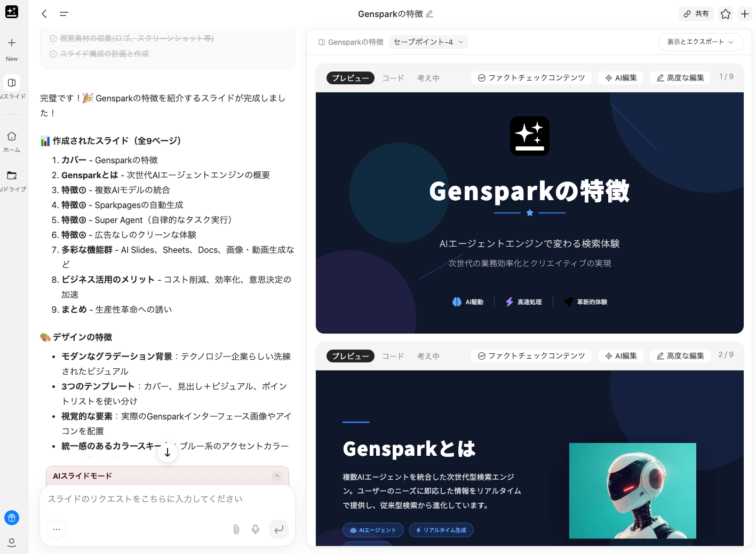Click the microphone voice input icon
This screenshot has height=554, width=756.
coord(256,529)
